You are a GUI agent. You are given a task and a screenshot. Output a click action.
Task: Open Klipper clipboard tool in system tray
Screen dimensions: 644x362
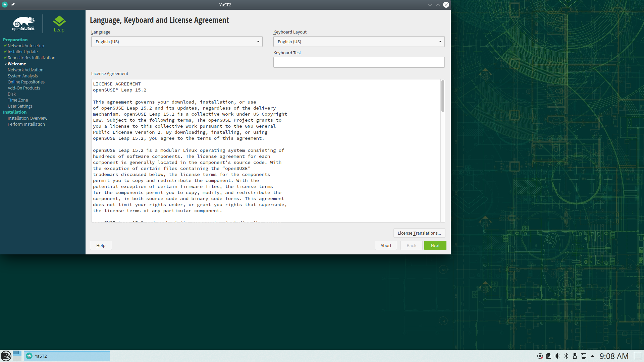[549, 356]
